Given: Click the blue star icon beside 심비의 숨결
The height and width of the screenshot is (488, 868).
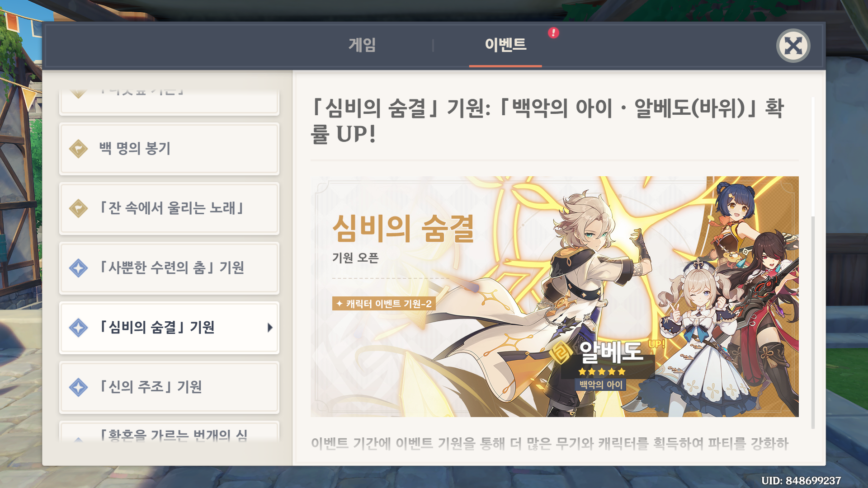Looking at the screenshot, I should tap(79, 328).
